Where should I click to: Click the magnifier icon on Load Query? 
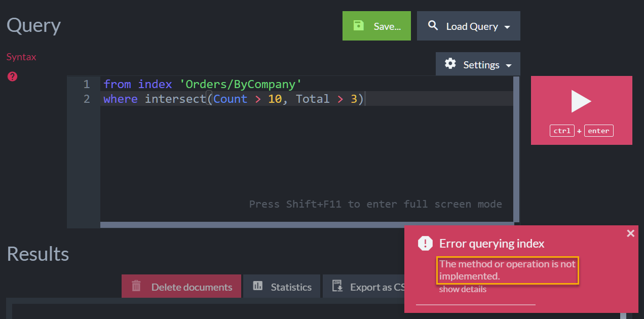pyautogui.click(x=433, y=25)
